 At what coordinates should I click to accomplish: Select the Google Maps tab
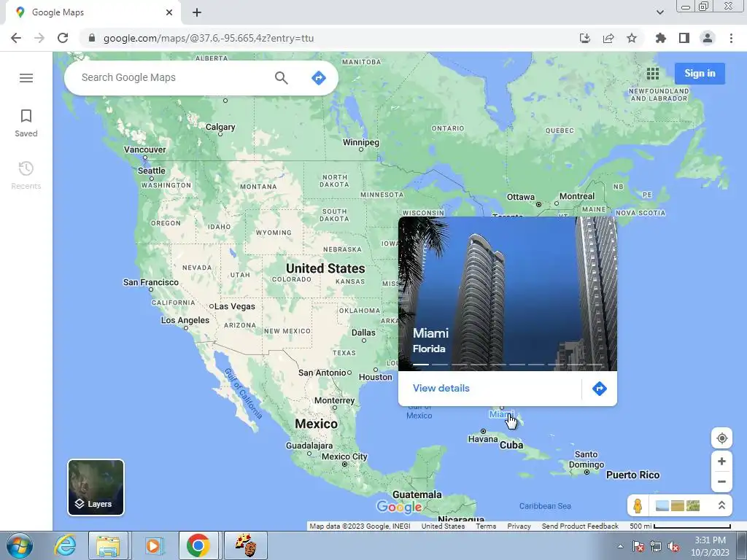click(90, 12)
